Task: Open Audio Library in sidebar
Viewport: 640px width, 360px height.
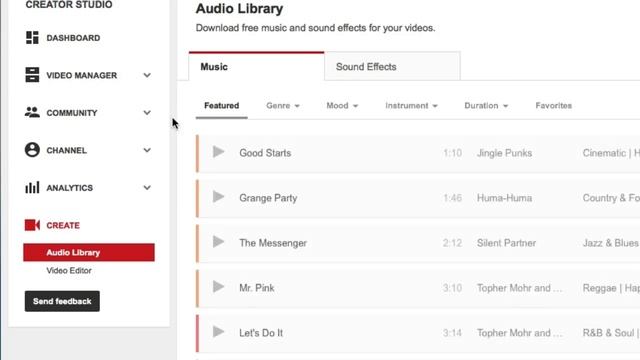Action: pos(89,252)
